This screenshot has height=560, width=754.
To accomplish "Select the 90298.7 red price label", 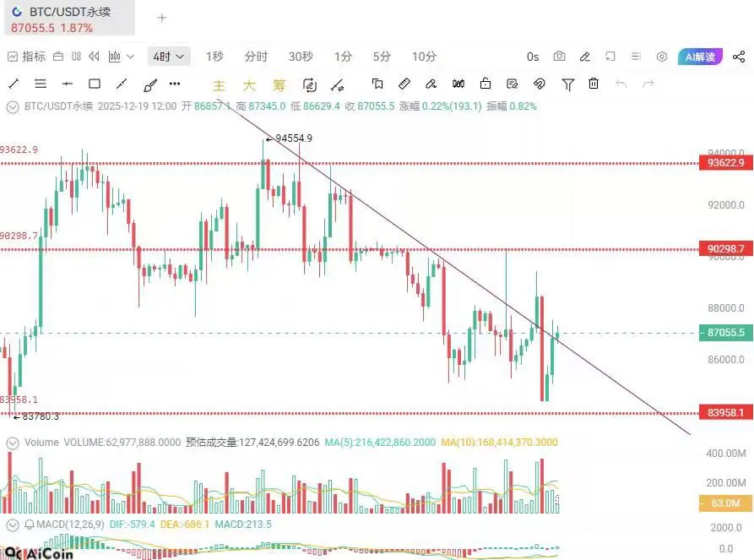I will 725,248.
